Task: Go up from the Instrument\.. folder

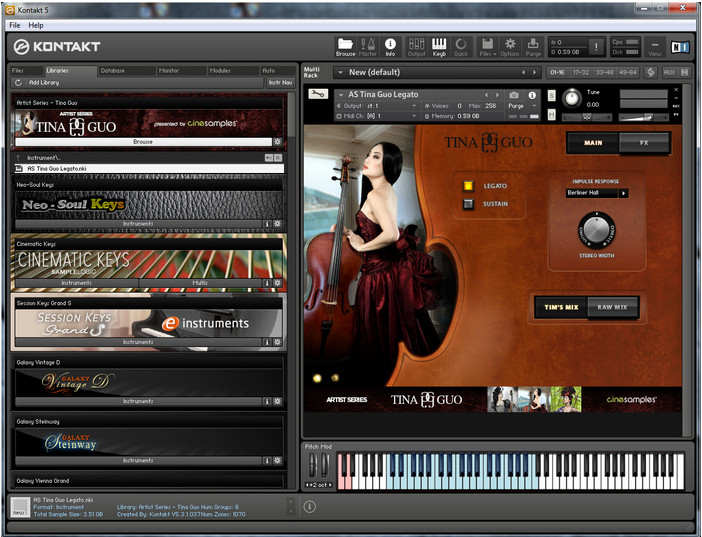Action: 18,158
